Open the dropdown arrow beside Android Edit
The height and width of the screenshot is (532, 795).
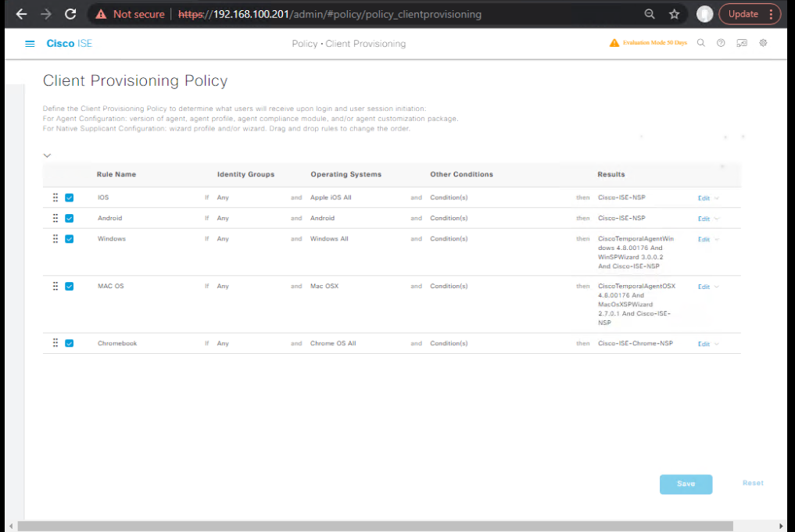pyautogui.click(x=717, y=219)
